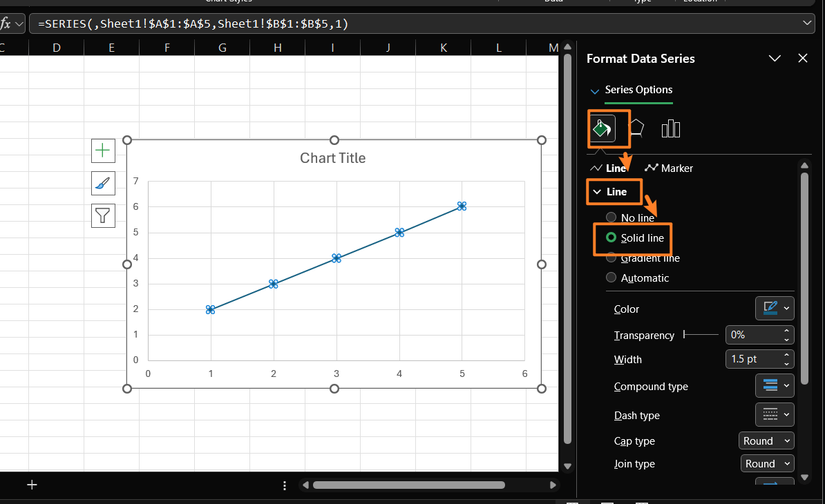Open the Compound type dropdown
The height and width of the screenshot is (504, 825).
[x=775, y=385]
